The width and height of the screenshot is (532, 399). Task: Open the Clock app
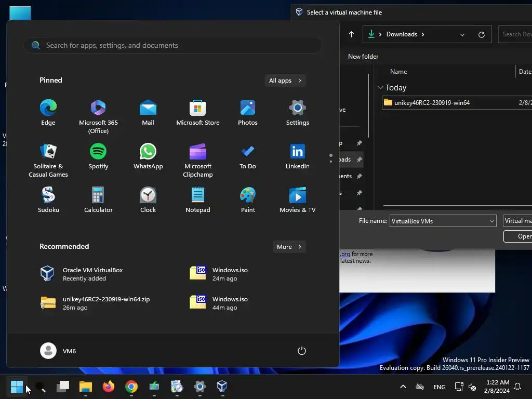click(x=148, y=200)
